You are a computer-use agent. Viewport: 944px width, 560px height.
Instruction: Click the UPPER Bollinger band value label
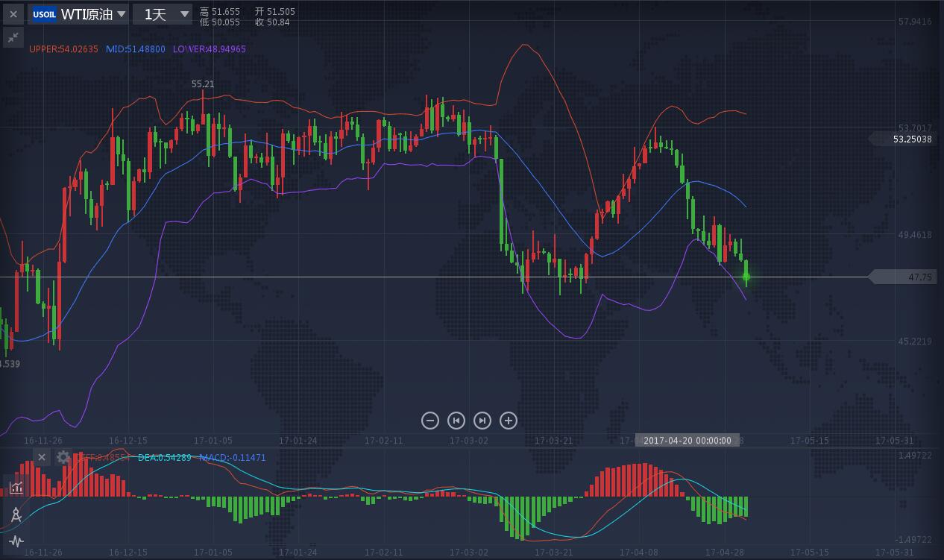pos(63,49)
